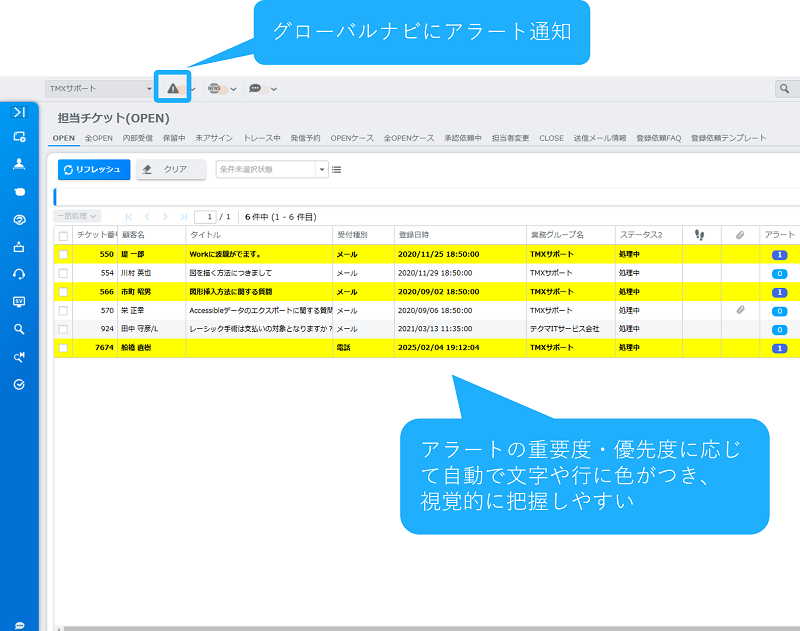800x631 pixels.
Task: Expand the 条件未選択状態 filter dropdown
Action: click(x=272, y=170)
